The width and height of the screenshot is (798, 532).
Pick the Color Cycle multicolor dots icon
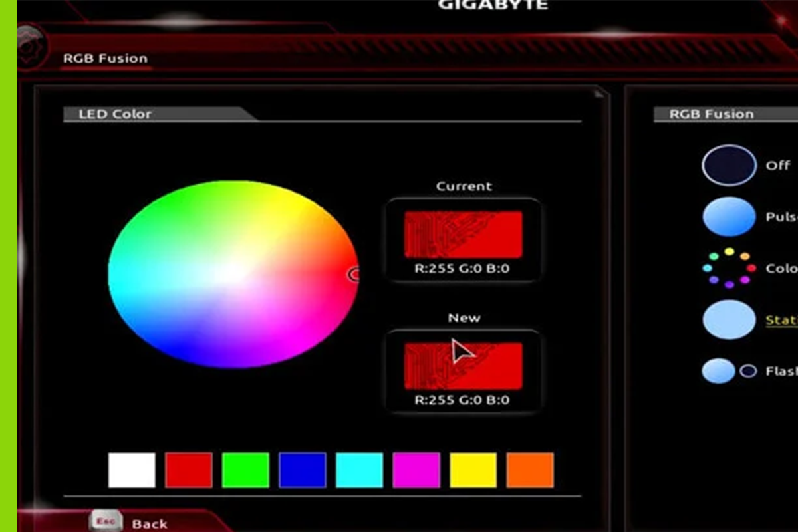[729, 268]
